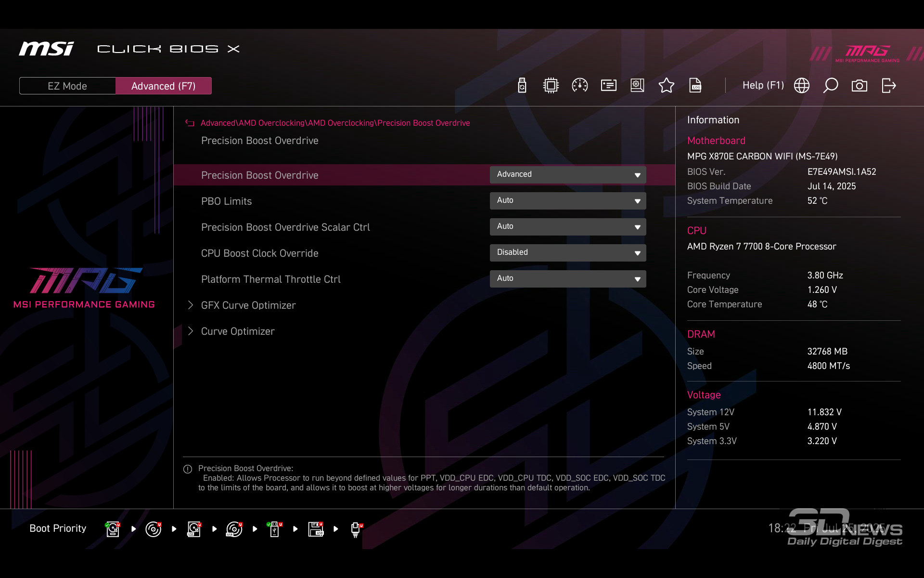The height and width of the screenshot is (578, 924).
Task: Click the DRAM size 32768 MB
Action: click(x=827, y=352)
